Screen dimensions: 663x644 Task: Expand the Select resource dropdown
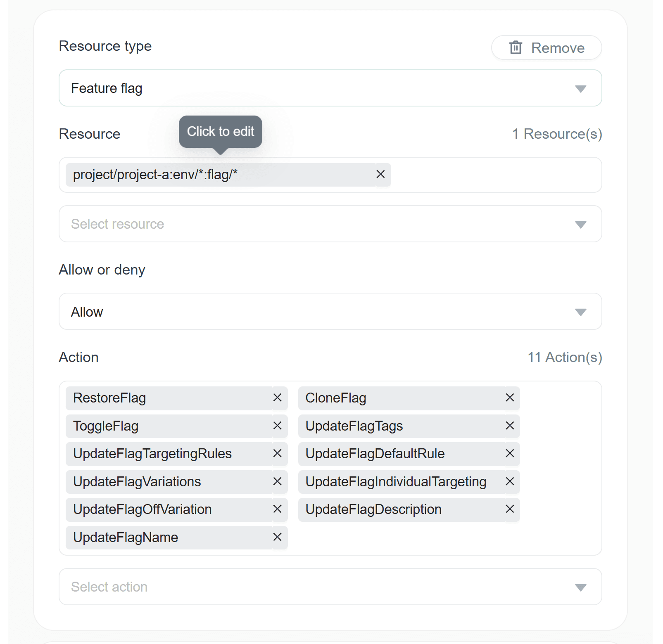pyautogui.click(x=330, y=224)
